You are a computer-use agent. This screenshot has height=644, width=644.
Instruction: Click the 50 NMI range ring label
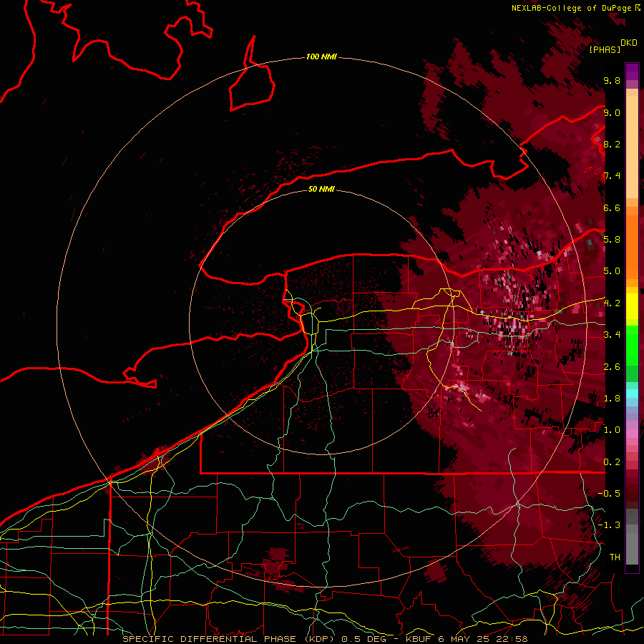(321, 189)
